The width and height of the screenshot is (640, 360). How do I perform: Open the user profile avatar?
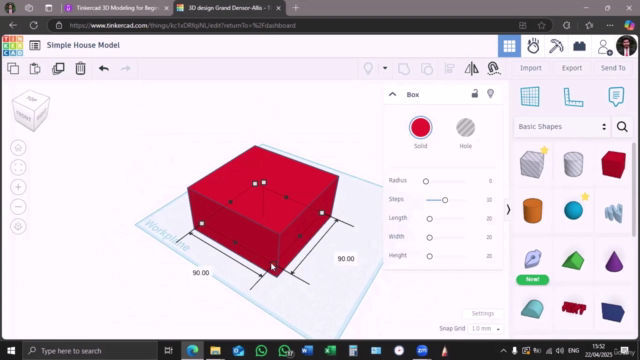coord(627,45)
